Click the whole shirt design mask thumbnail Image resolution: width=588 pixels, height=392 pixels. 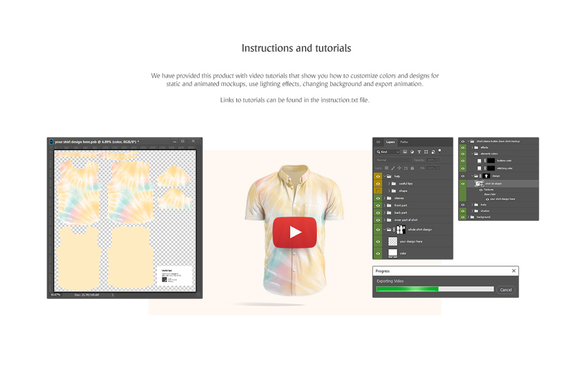[x=401, y=229]
